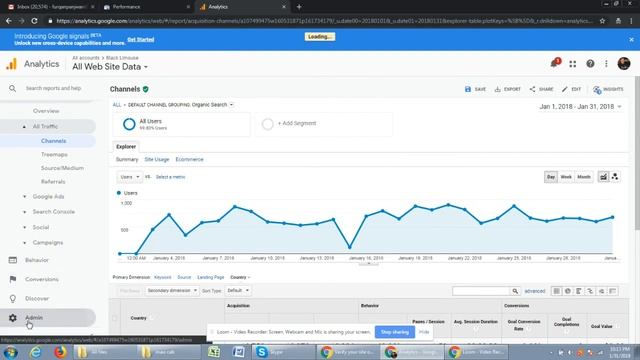Reload the browser page
Image resolution: width=640 pixels, height=360 pixels.
click(x=34, y=21)
